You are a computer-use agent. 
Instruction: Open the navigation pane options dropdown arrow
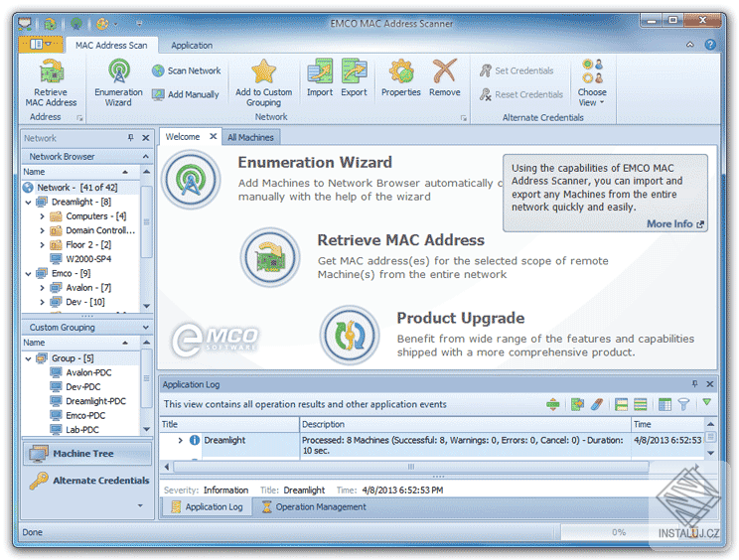[140, 505]
